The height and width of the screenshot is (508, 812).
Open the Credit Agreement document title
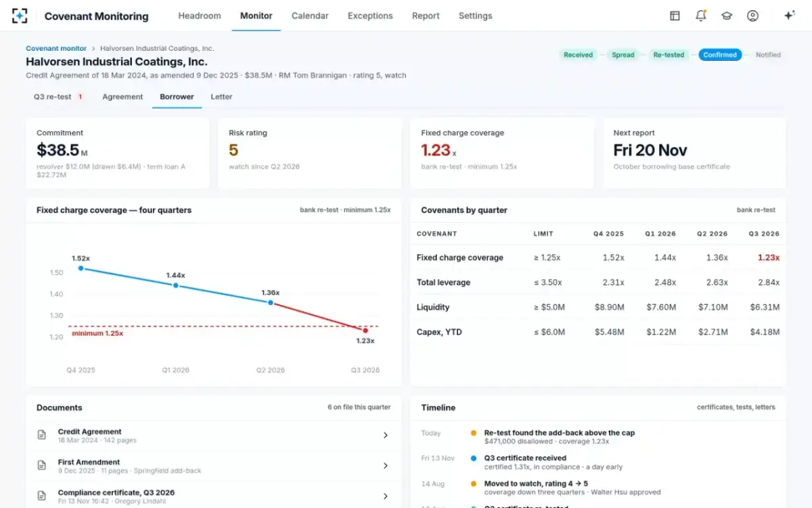(90, 431)
